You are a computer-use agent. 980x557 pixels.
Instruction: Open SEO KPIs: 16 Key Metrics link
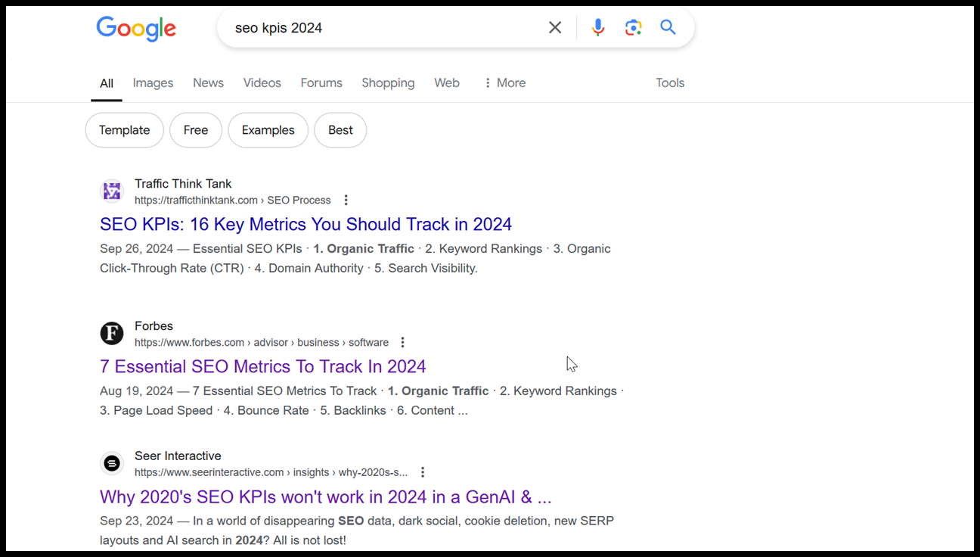click(x=305, y=225)
